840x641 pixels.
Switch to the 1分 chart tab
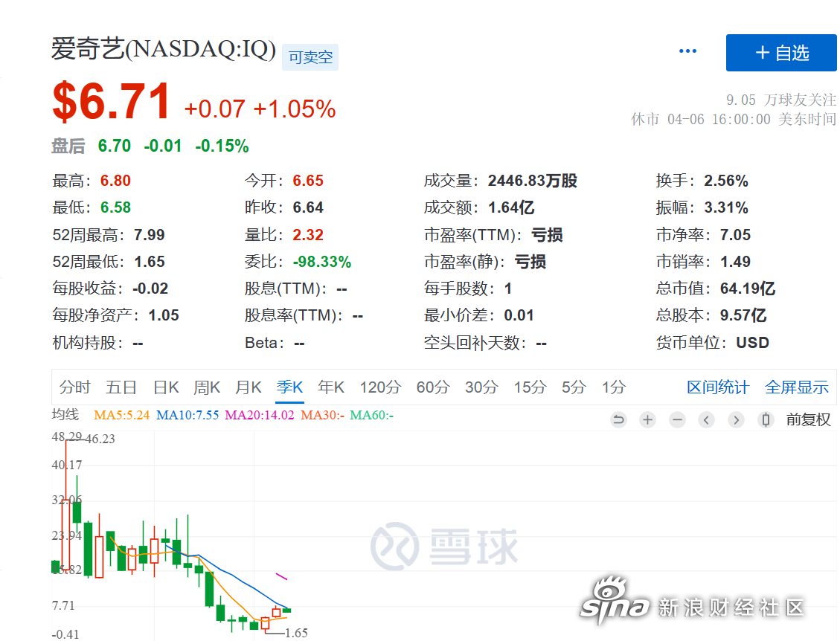point(614,387)
